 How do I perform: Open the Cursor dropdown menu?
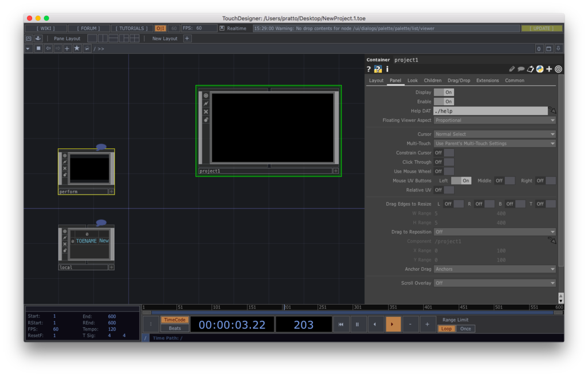click(x=494, y=134)
